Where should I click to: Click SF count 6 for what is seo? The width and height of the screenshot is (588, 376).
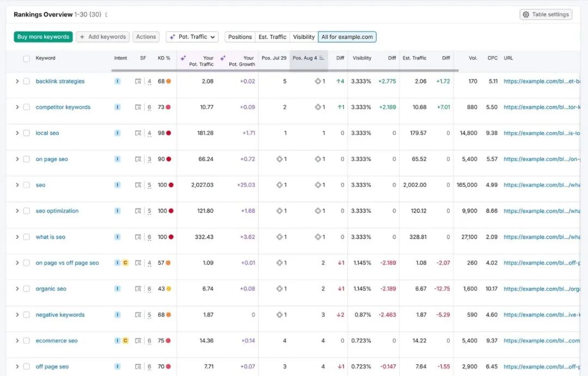[x=149, y=237]
